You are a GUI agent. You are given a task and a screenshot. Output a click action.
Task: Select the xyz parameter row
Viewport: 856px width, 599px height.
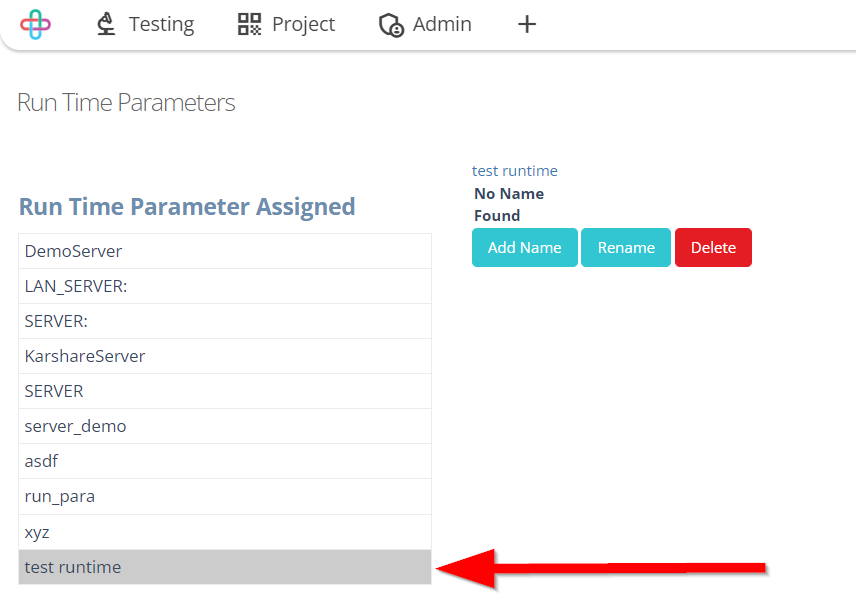pyautogui.click(x=225, y=532)
